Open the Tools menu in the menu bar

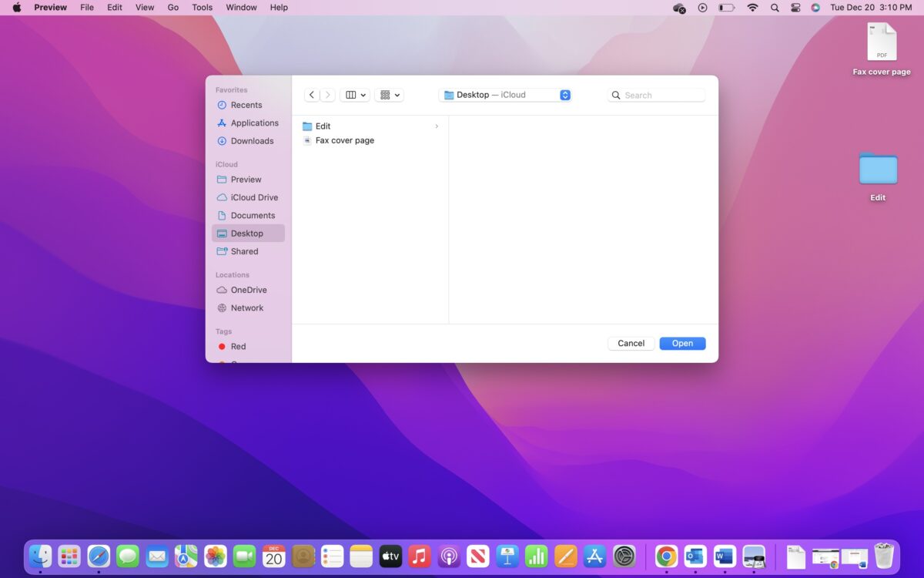point(202,8)
